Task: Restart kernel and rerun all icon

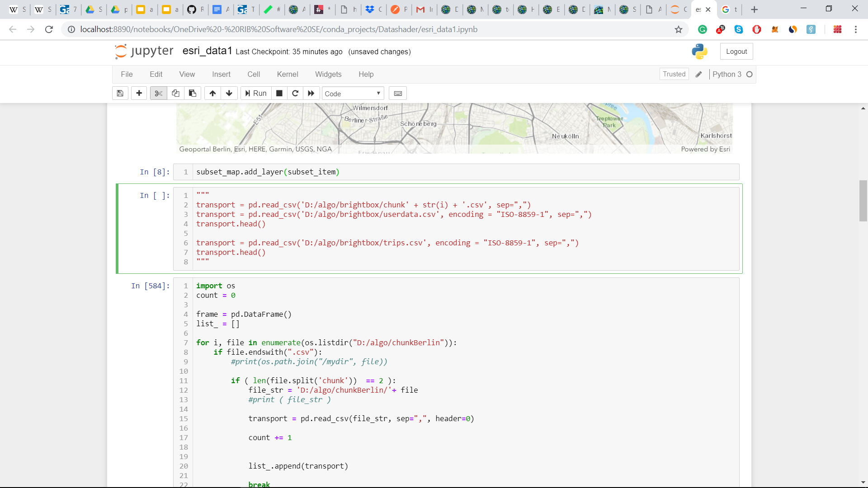Action: 311,93
